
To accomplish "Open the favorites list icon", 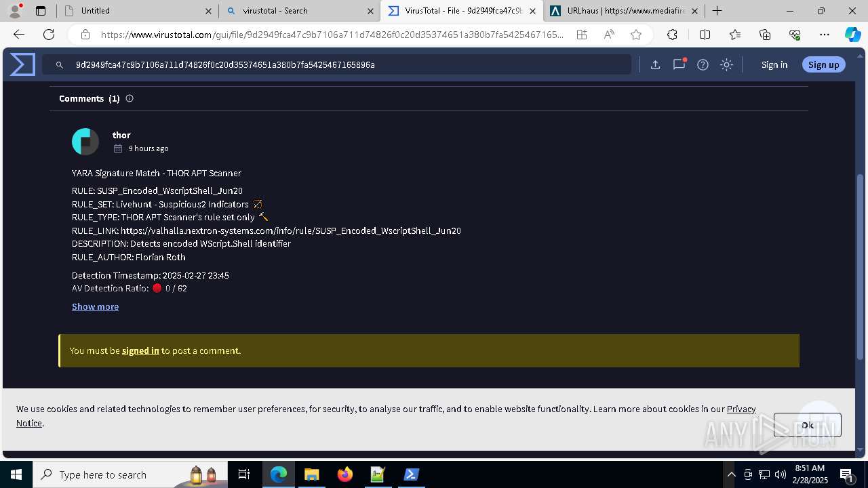I will coord(735,35).
